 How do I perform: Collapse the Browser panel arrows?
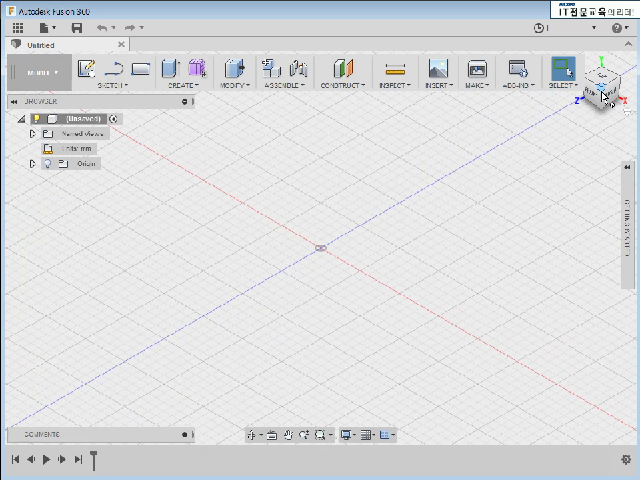point(14,102)
